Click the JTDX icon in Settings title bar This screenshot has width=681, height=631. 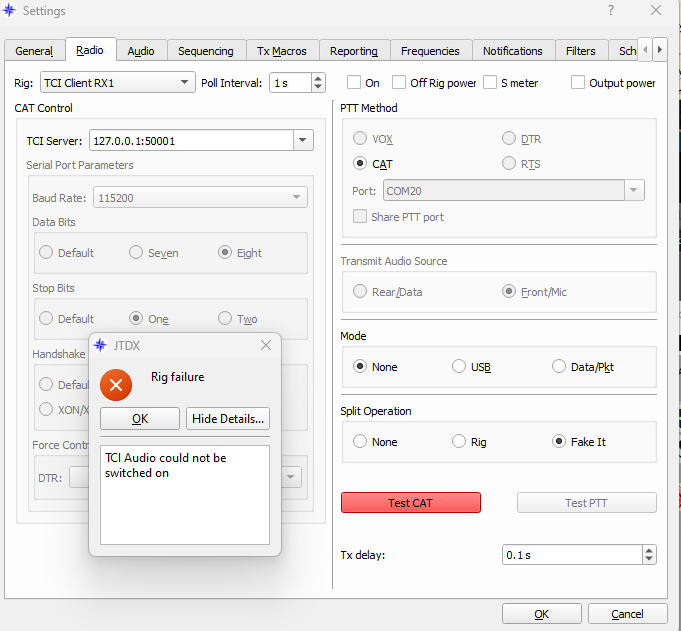(9, 10)
